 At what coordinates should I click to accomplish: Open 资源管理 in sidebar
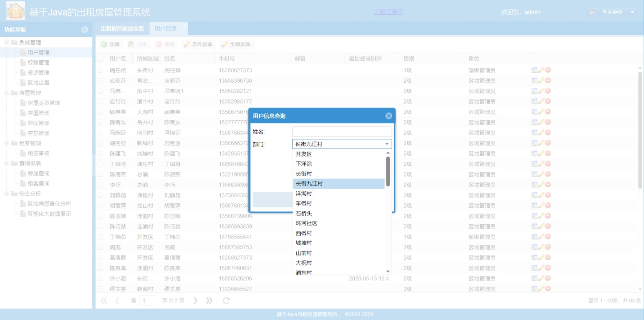[x=38, y=73]
